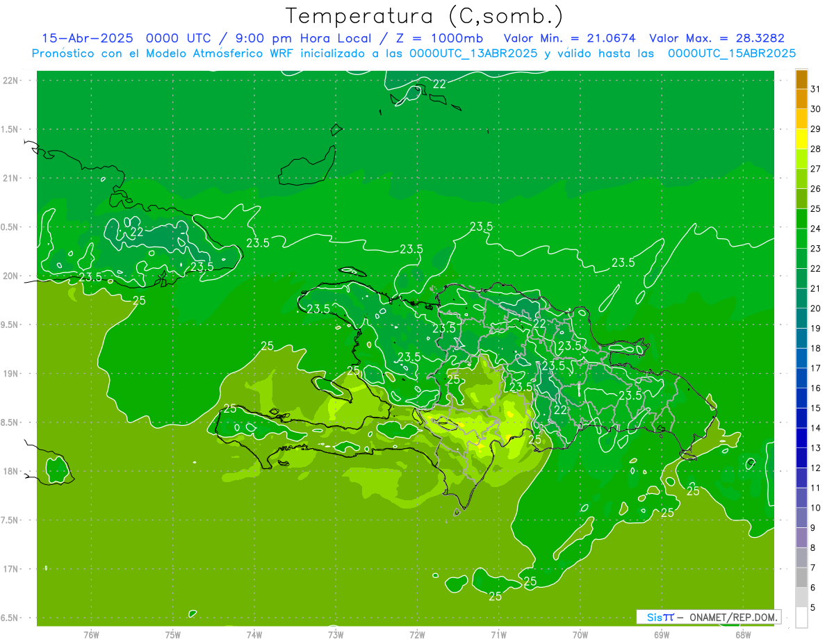
Task: Click the "75W" longitude axis label
Action: [173, 635]
